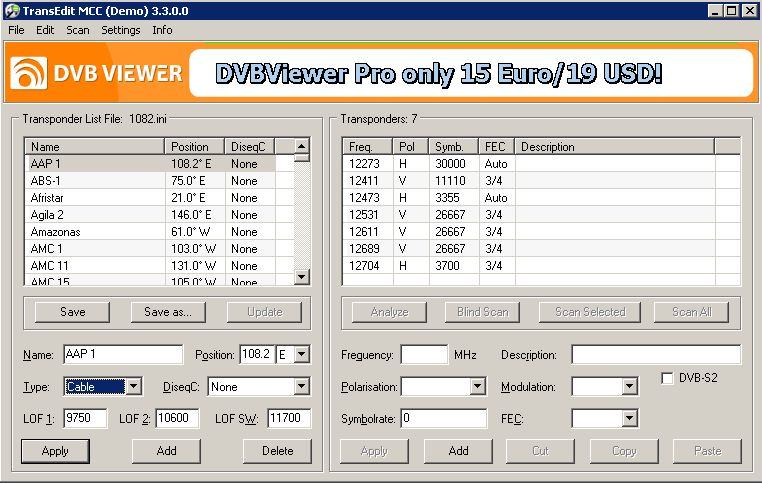Image resolution: width=762 pixels, height=483 pixels.
Task: Open the Settings menu
Action: pos(121,30)
